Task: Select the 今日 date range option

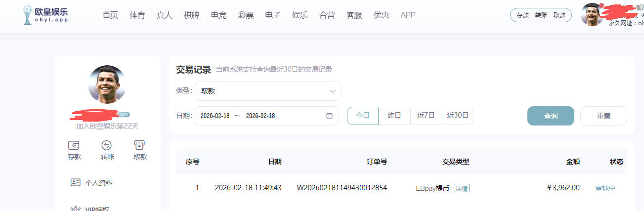Action: pyautogui.click(x=363, y=116)
